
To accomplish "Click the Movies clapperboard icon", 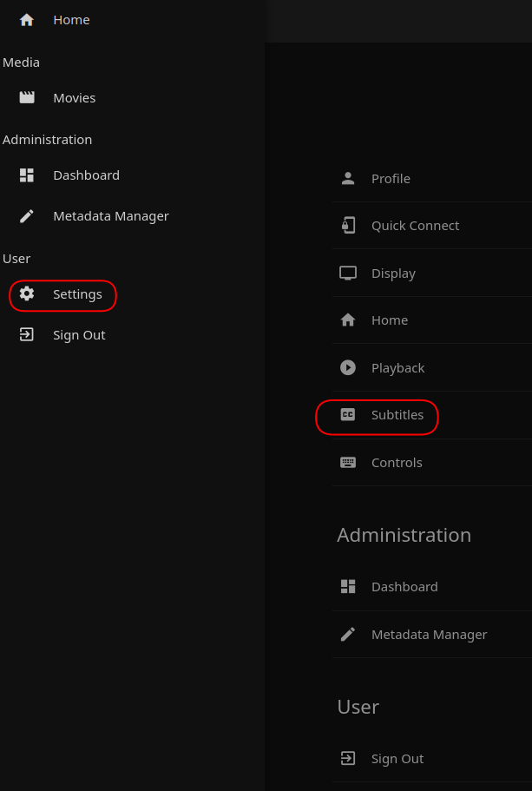I will (27, 98).
